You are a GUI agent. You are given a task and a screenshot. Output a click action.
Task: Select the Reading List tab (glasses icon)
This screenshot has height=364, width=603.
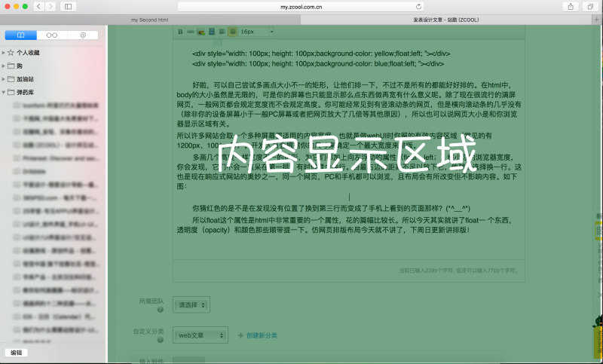52,35
